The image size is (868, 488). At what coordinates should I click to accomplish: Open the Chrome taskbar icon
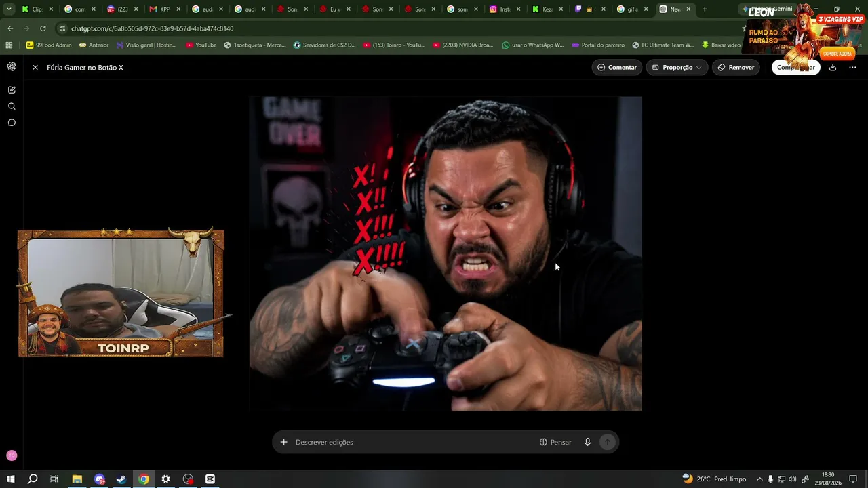[x=144, y=479]
